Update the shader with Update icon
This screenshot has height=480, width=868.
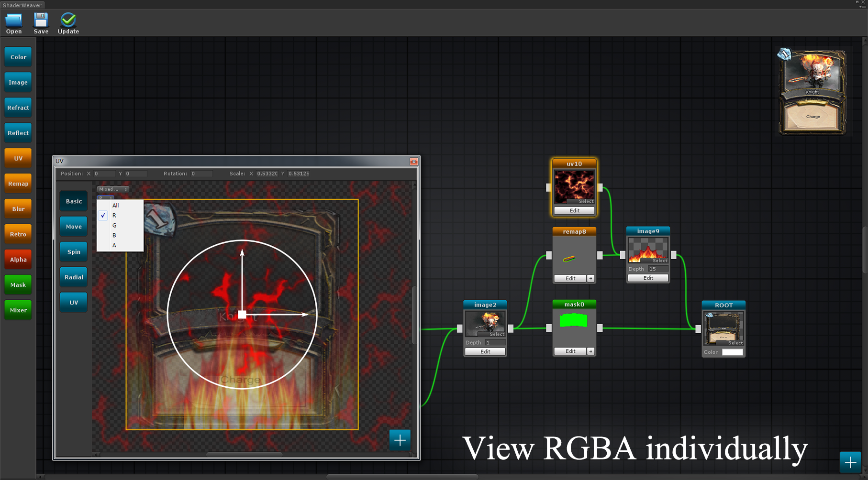(x=68, y=23)
